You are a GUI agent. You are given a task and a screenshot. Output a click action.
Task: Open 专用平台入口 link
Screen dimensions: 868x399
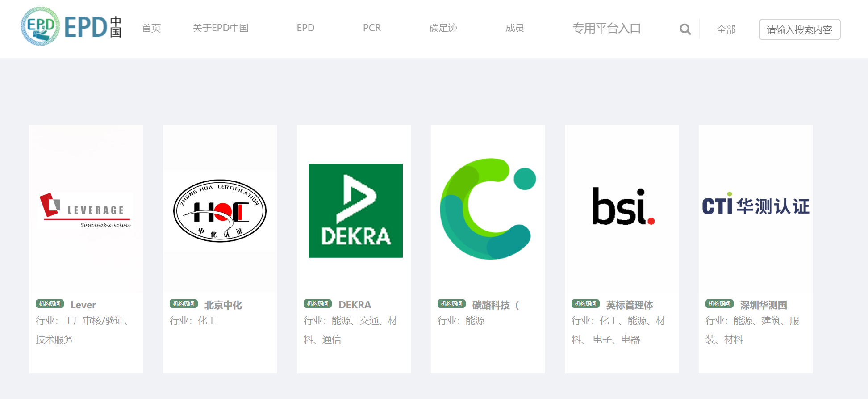pos(606,29)
